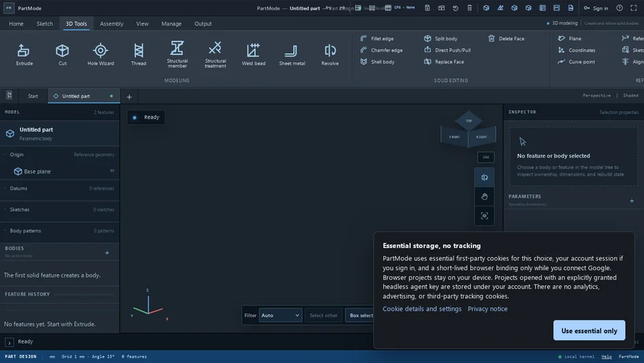Add a Curve point reference

click(x=577, y=62)
